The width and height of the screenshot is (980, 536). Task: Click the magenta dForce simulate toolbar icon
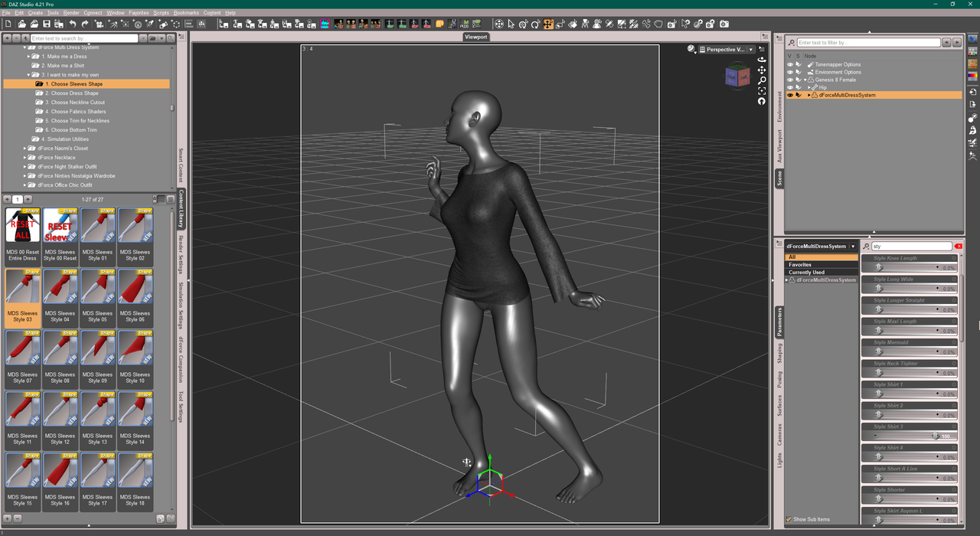pos(325,25)
